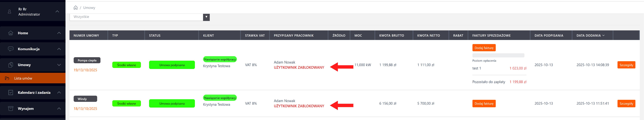Click the Home house icon in sidebar
This screenshot has height=120, width=644.
11,33
